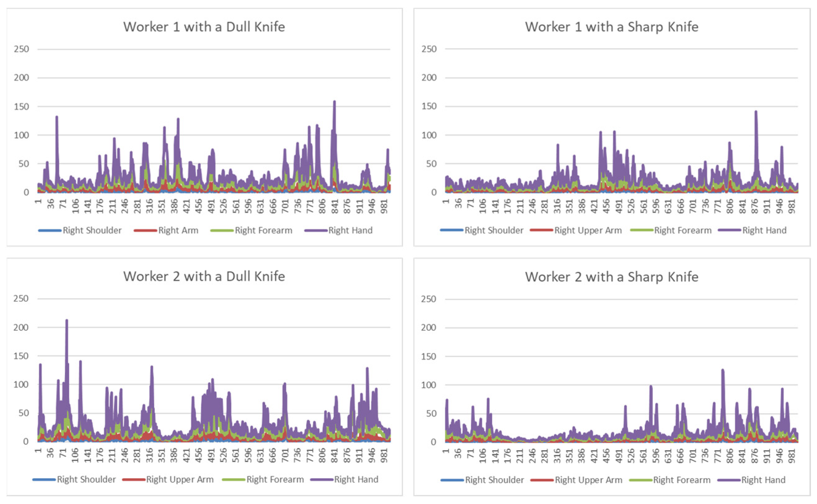Viewport: 817px width, 504px height.
Task: Click the 'Worker 1 with a Sharp Knife' title
Action: 611,27
